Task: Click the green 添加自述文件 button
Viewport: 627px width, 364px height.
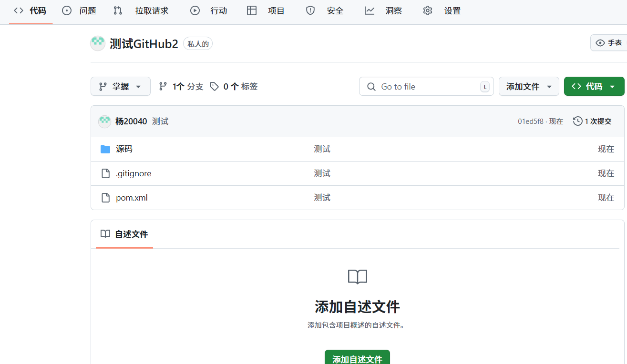Action: [357, 359]
